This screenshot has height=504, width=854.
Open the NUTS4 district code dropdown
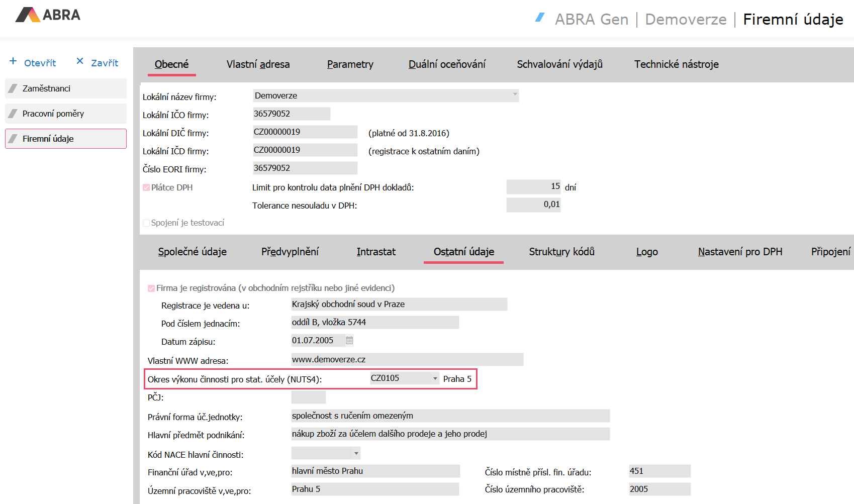pyautogui.click(x=435, y=378)
